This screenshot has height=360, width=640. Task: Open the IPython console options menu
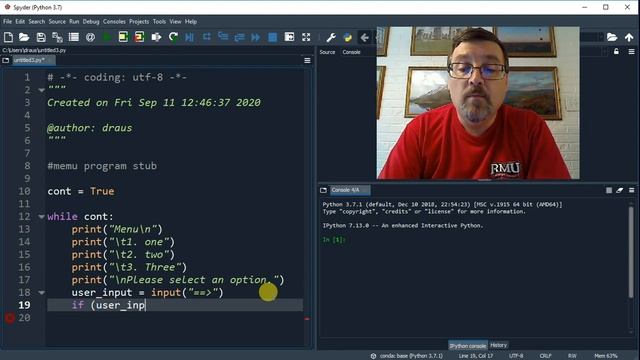631,190
